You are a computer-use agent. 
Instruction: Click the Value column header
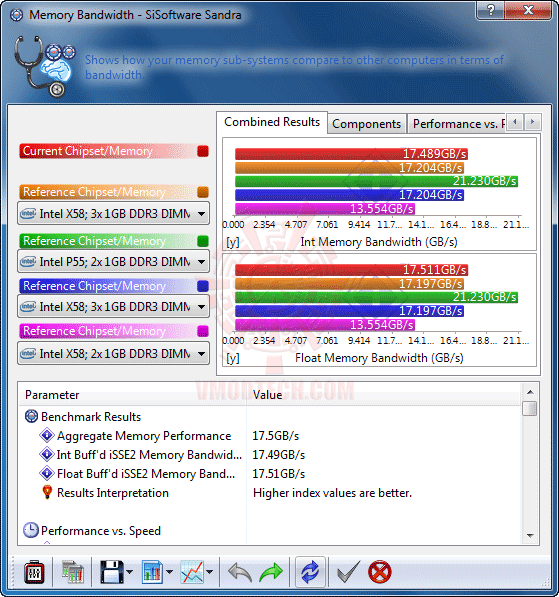[x=384, y=395]
